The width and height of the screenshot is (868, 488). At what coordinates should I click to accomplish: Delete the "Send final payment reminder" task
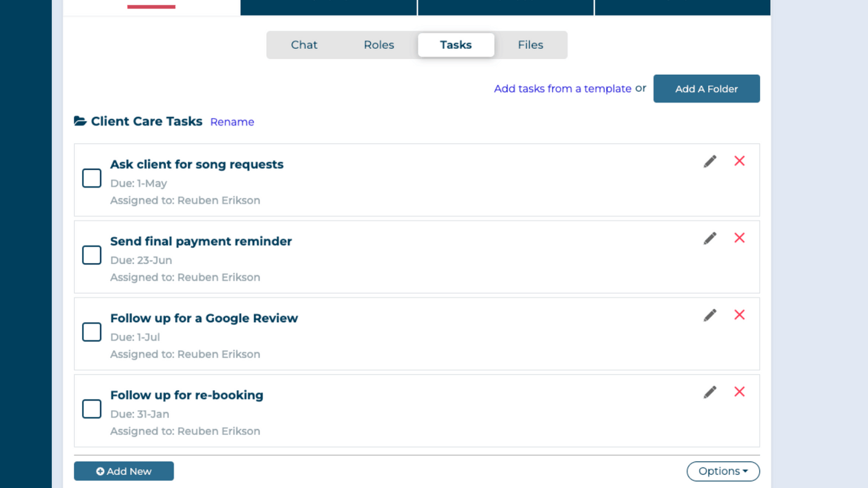click(739, 238)
